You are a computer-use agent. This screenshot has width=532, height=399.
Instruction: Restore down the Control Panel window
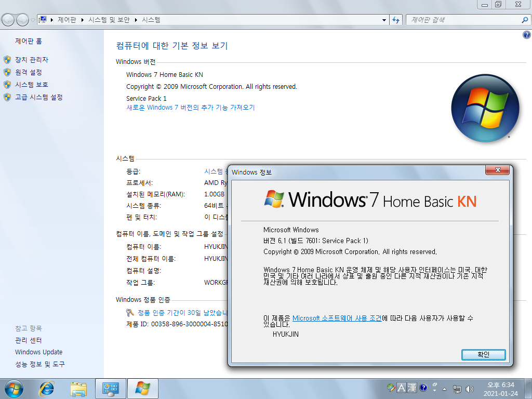tap(498, 4)
